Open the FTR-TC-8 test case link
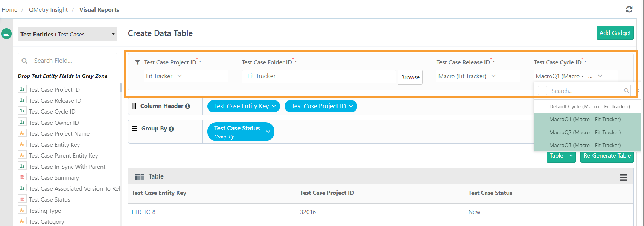644x226 pixels. (x=143, y=212)
